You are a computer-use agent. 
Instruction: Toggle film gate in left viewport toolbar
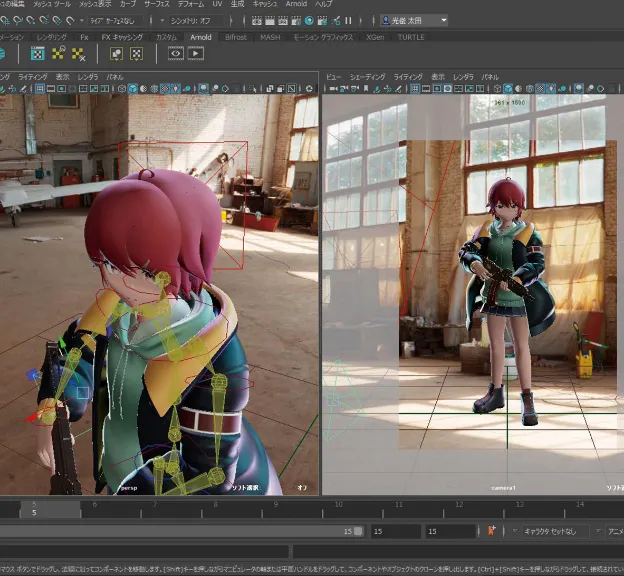coord(51,89)
